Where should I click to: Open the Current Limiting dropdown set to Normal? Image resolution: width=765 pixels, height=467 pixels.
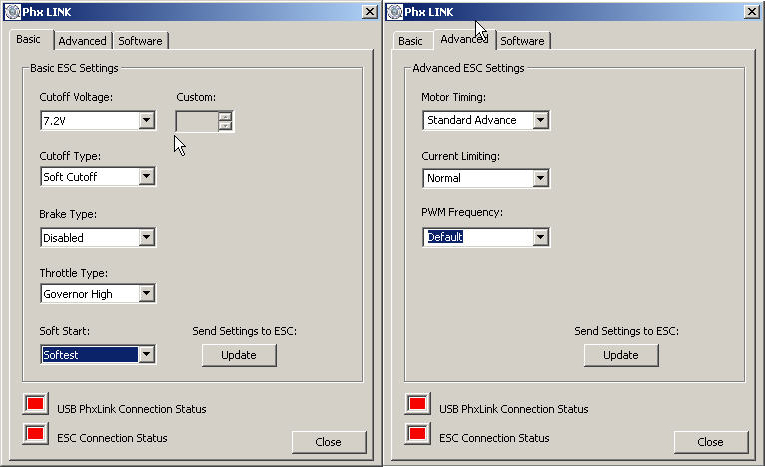(x=540, y=179)
